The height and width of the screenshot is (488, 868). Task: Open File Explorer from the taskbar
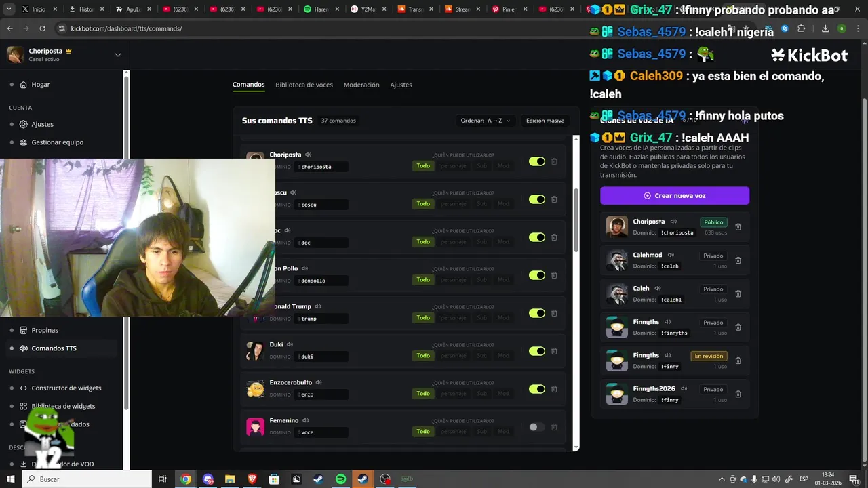230,479
